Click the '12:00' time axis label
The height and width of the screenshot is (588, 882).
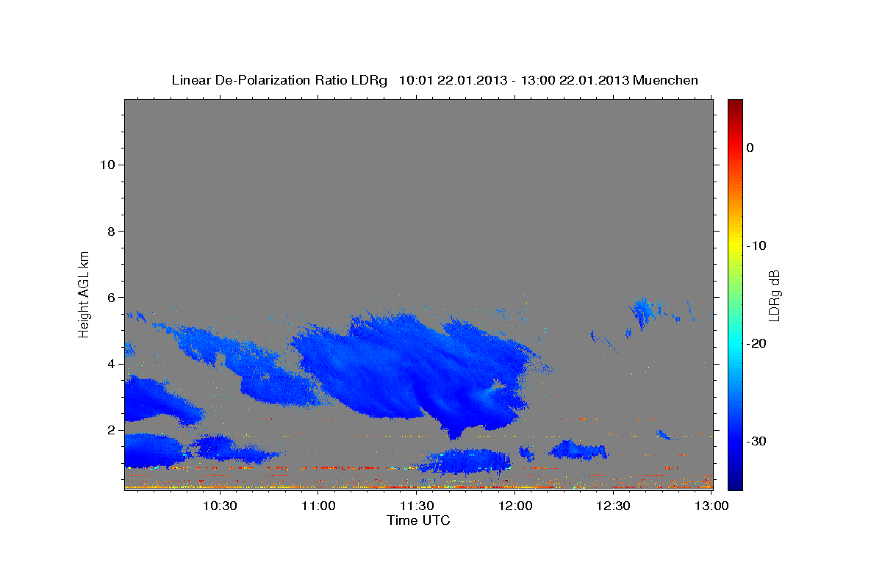[515, 506]
